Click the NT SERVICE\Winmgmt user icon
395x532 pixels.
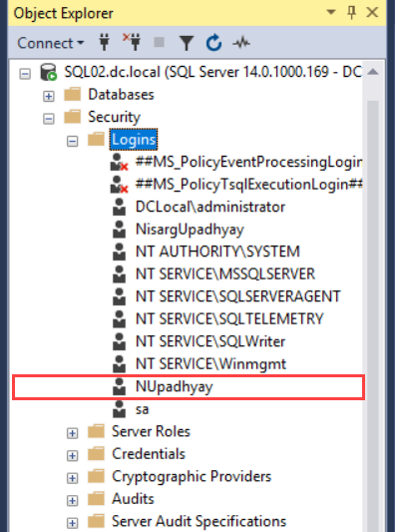pos(119,363)
